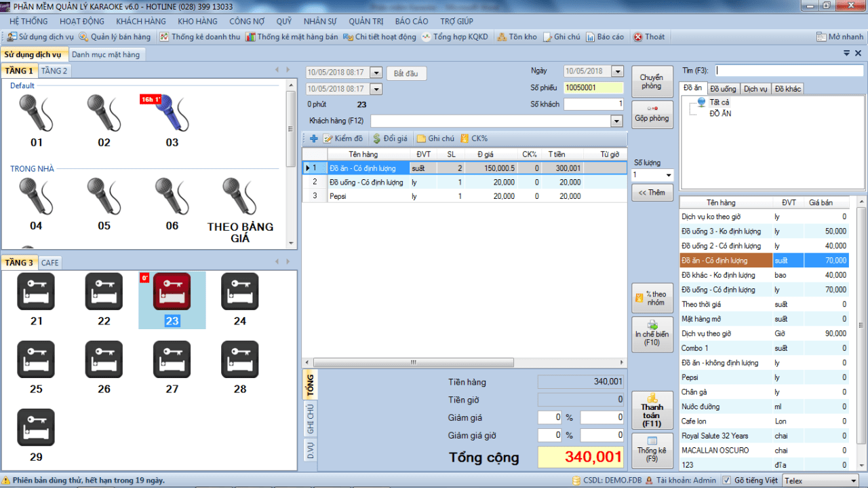Click the Tìm (F3) search field
Screen dimensions: 868x488
pyautogui.click(x=789, y=71)
